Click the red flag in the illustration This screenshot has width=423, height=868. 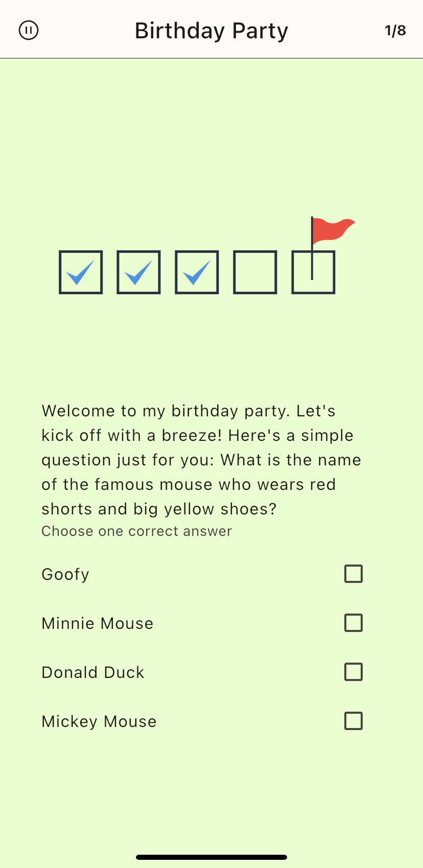[x=331, y=230]
